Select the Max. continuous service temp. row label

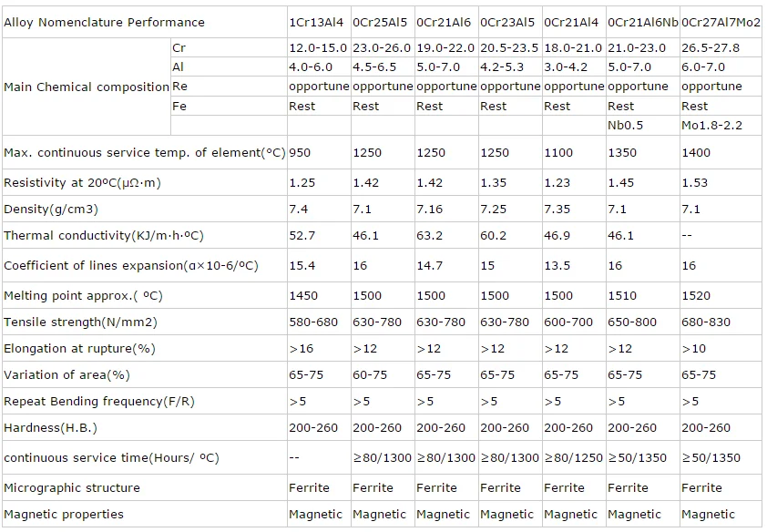[x=144, y=153]
